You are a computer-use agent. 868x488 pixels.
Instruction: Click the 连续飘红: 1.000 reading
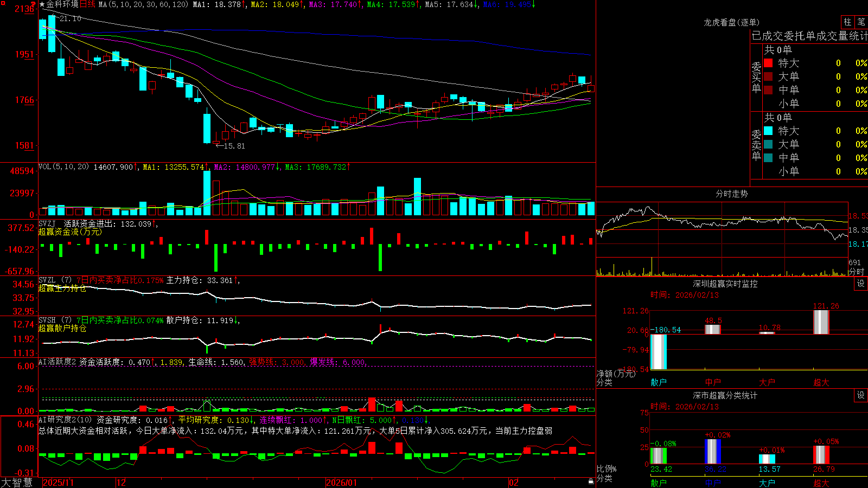coord(293,420)
